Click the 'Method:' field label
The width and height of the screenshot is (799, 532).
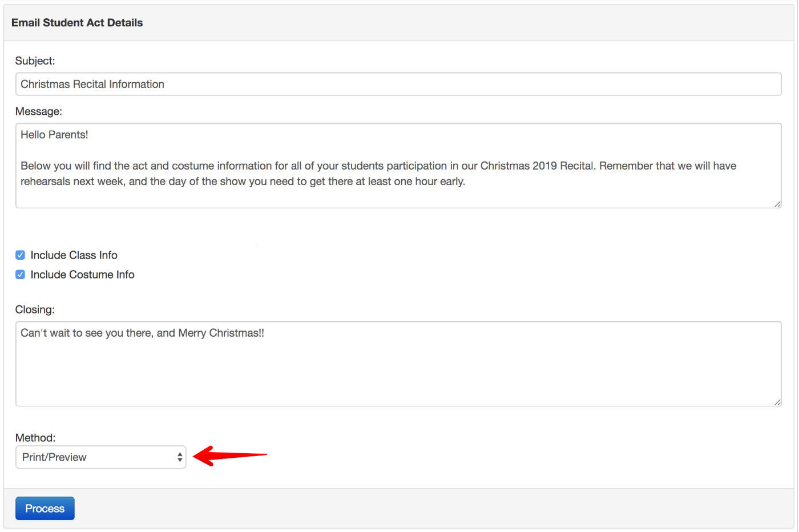35,438
